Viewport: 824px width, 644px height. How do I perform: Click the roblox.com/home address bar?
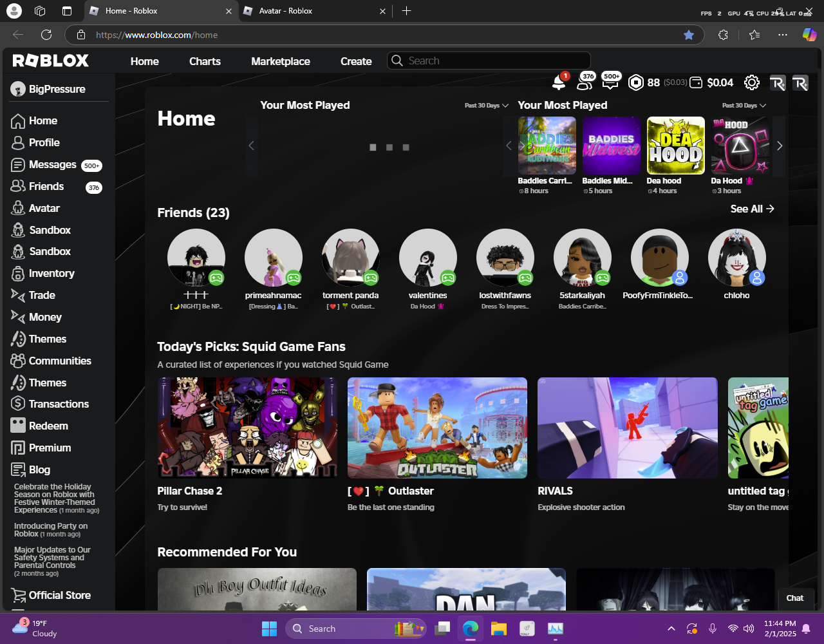pos(384,35)
